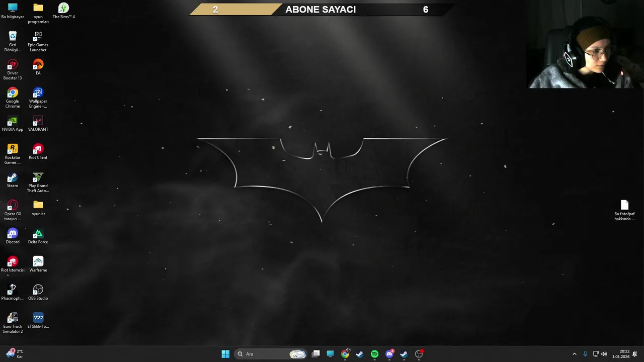This screenshot has width=644, height=362.
Task: Launch The Sims 4 shortcut
Action: [x=63, y=11]
